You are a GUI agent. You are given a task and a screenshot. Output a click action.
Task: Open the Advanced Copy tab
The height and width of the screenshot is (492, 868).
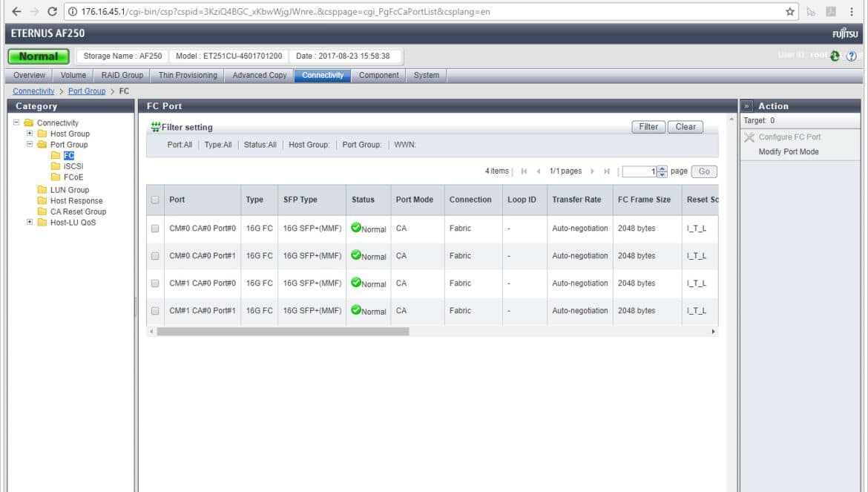click(x=260, y=75)
